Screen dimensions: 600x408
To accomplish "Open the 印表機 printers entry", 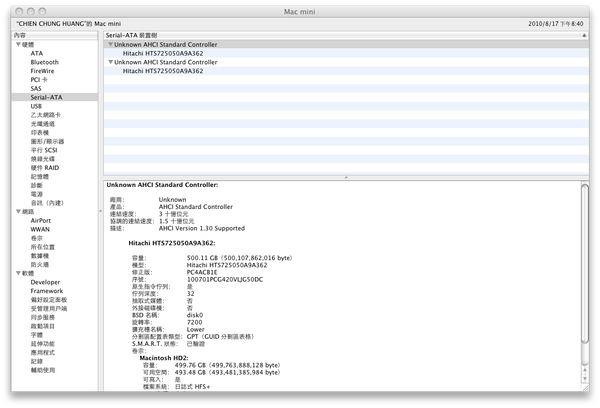I will [x=40, y=132].
